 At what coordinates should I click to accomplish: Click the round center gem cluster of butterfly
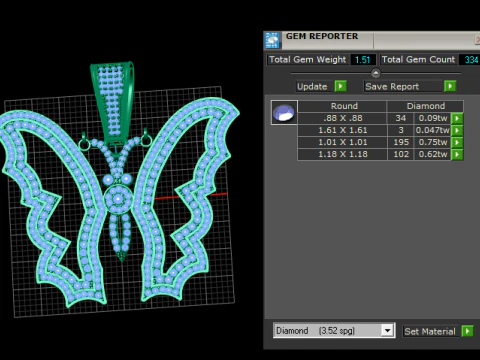118,199
